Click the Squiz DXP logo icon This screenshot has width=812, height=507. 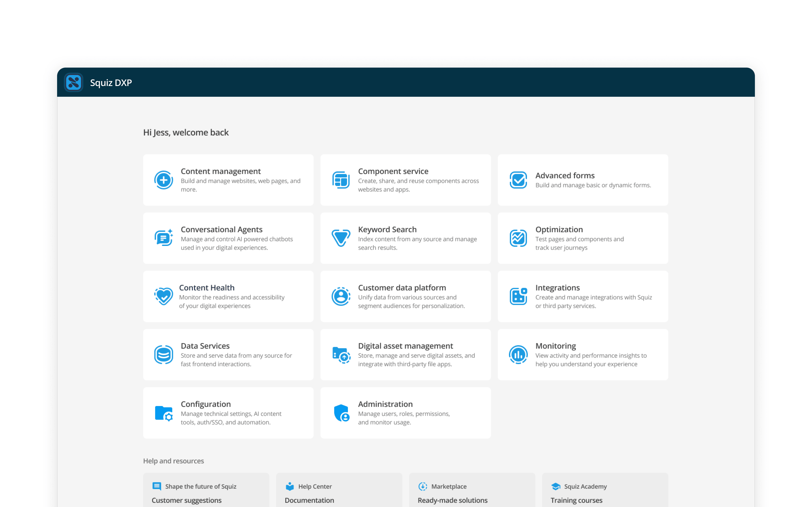[74, 82]
